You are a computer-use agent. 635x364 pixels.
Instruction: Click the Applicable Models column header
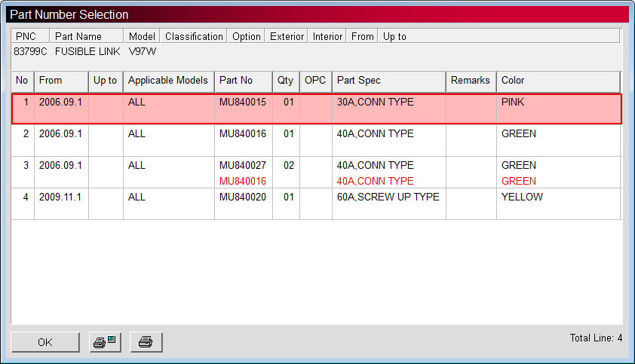click(x=168, y=81)
